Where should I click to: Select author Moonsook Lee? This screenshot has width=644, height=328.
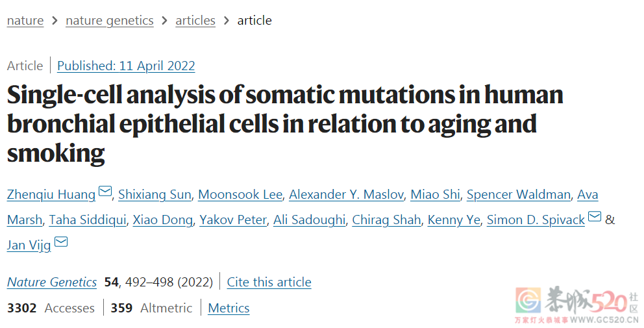[x=240, y=194]
